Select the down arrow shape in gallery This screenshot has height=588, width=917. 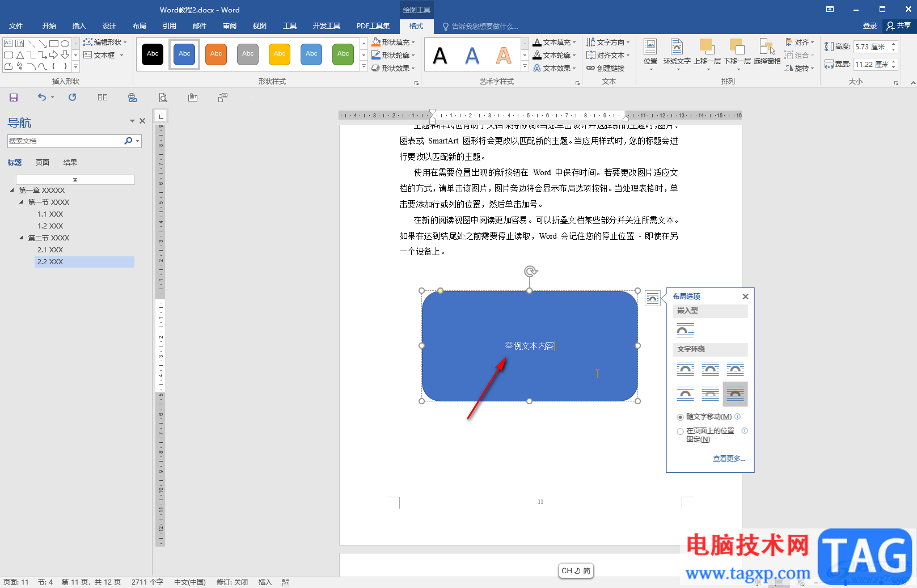(65, 55)
